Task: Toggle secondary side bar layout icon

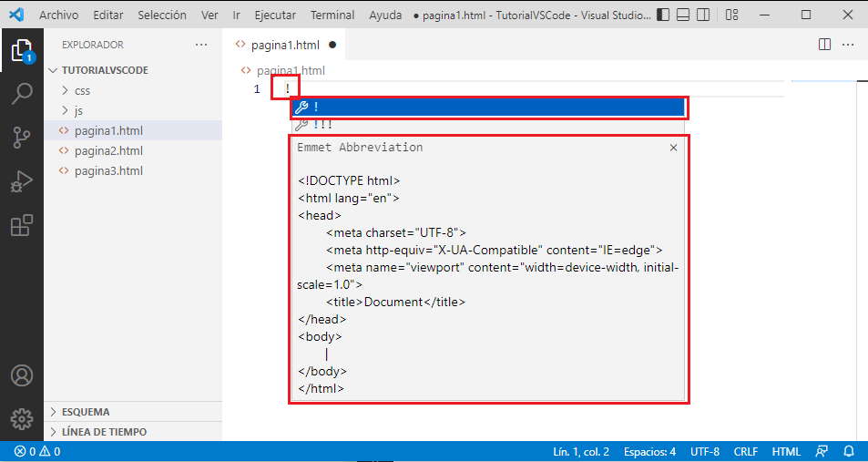Action: pos(703,15)
